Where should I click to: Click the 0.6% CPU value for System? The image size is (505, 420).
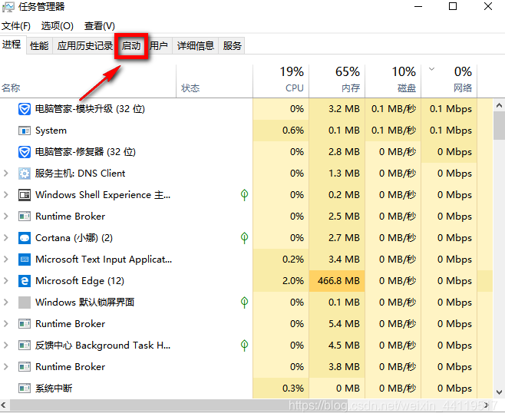[x=292, y=131]
